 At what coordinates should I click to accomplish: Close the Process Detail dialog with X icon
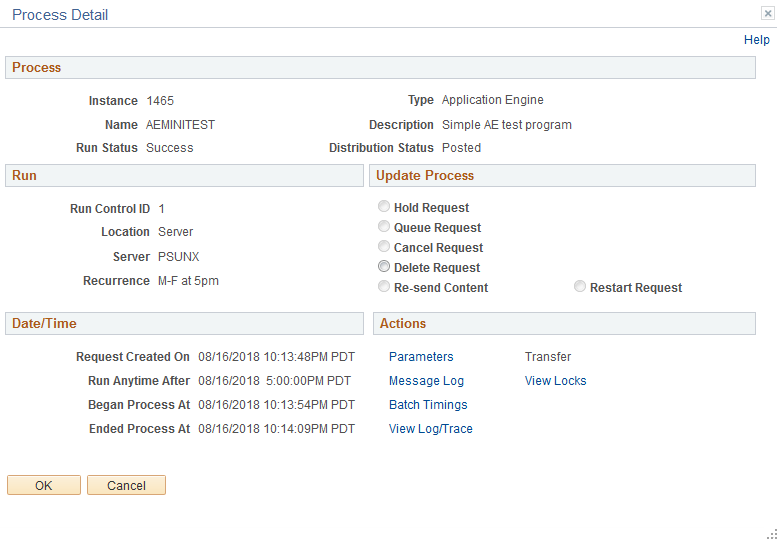click(x=768, y=14)
